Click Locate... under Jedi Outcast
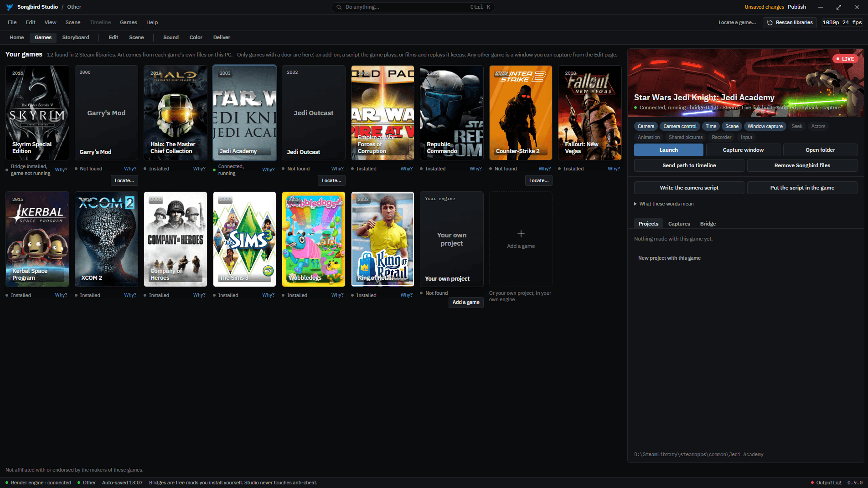This screenshot has height=488, width=868. (x=331, y=180)
